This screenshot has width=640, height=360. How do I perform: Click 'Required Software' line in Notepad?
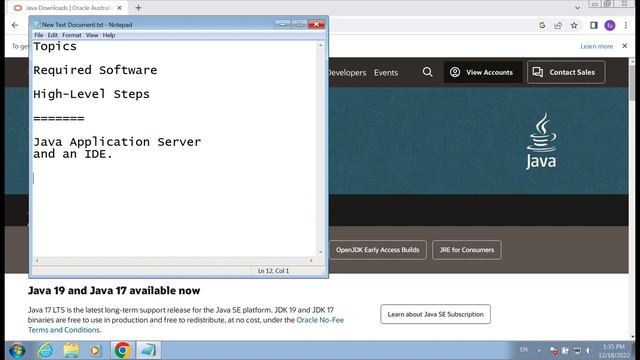click(x=95, y=70)
